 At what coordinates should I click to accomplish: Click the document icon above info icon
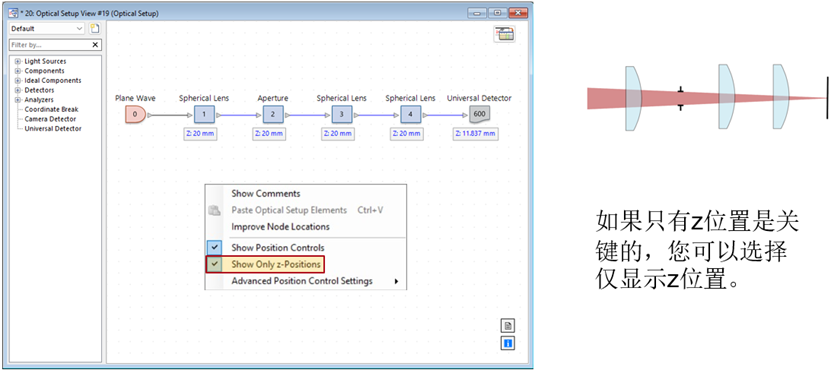coord(508,326)
